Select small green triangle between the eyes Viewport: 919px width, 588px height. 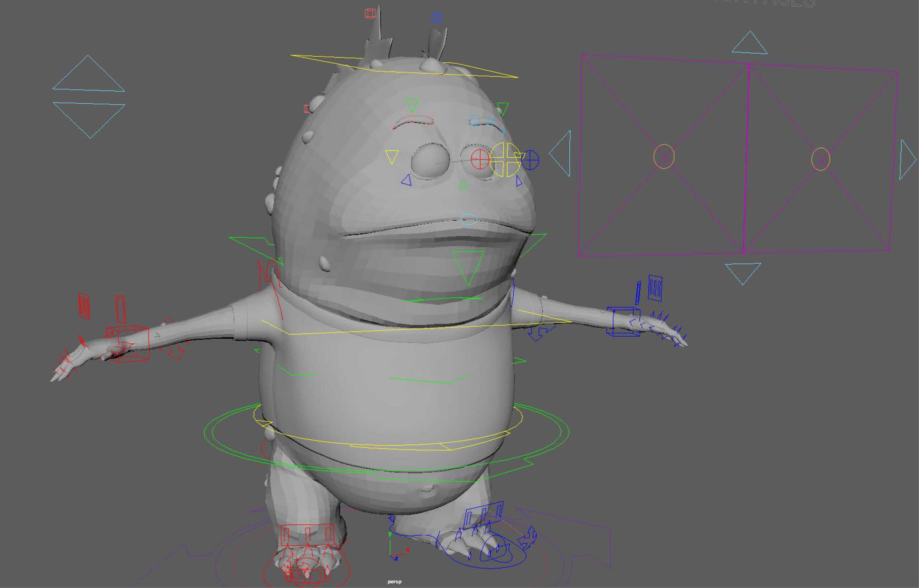[463, 185]
